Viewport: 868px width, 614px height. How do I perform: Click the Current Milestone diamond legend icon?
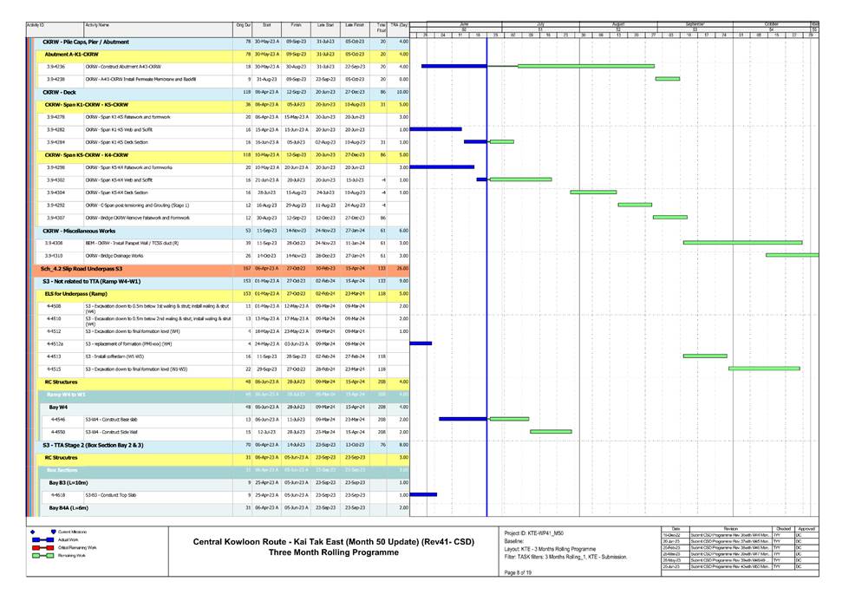coord(32,531)
